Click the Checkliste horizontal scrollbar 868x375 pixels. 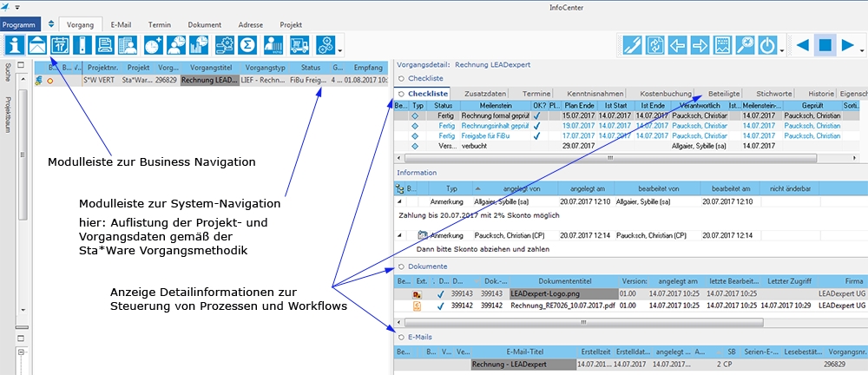(611, 158)
